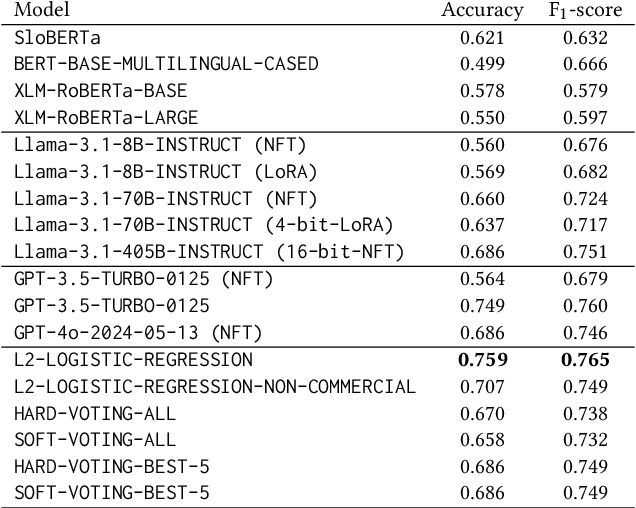Click the XLM-RoBERTa-LARGE model name
This screenshot has width=636, height=508.
tap(106, 118)
